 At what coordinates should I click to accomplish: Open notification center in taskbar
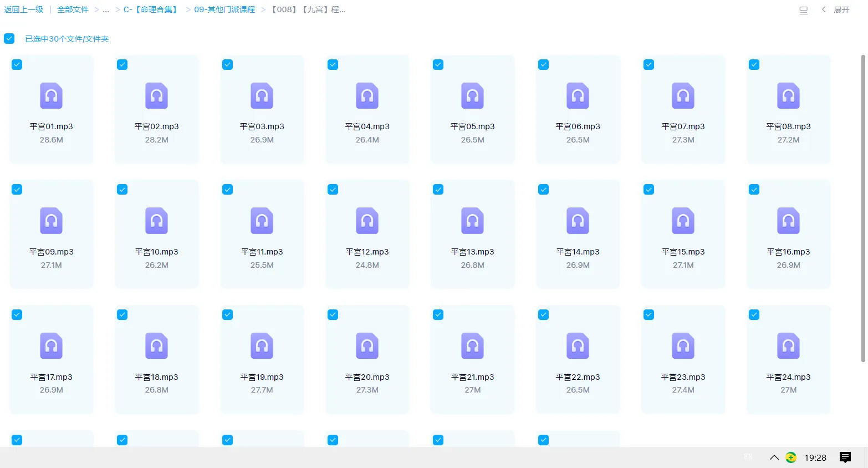pos(845,457)
